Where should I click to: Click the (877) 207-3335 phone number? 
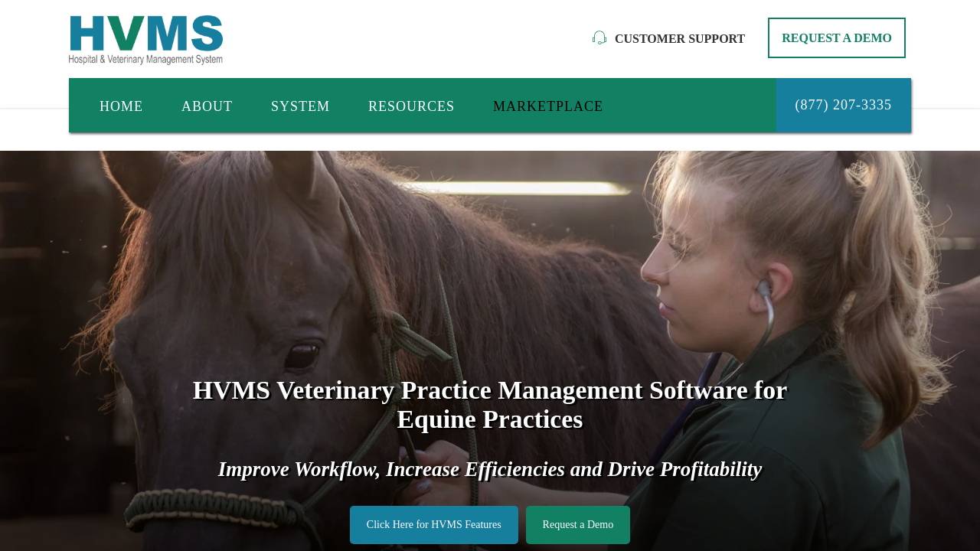click(x=844, y=105)
